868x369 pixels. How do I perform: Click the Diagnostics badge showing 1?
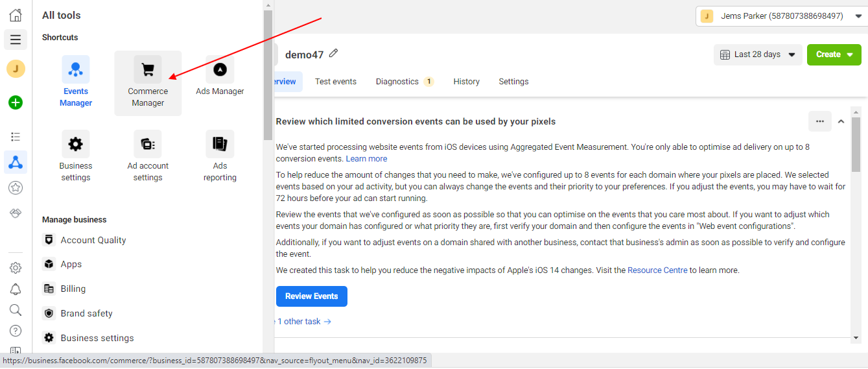coord(428,82)
